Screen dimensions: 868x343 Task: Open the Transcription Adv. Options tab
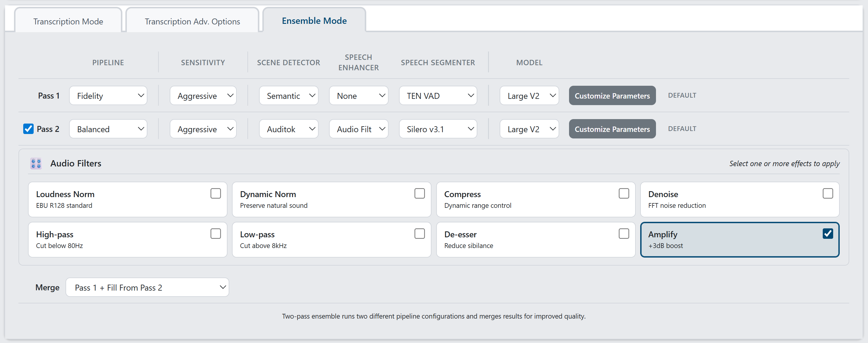click(192, 21)
